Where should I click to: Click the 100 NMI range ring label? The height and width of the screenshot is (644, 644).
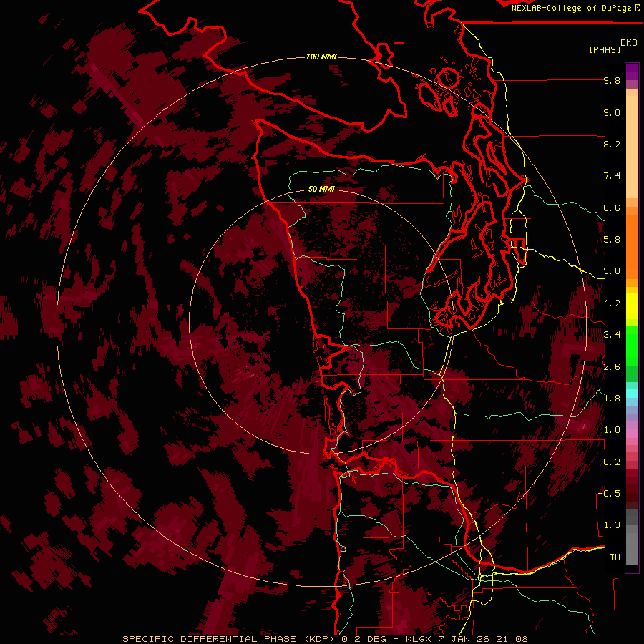pos(321,57)
